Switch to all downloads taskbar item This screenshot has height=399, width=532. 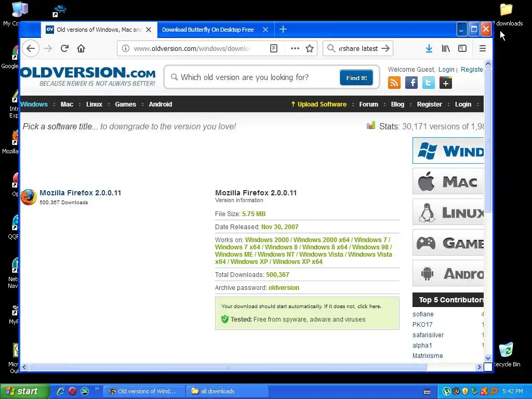(x=228, y=391)
